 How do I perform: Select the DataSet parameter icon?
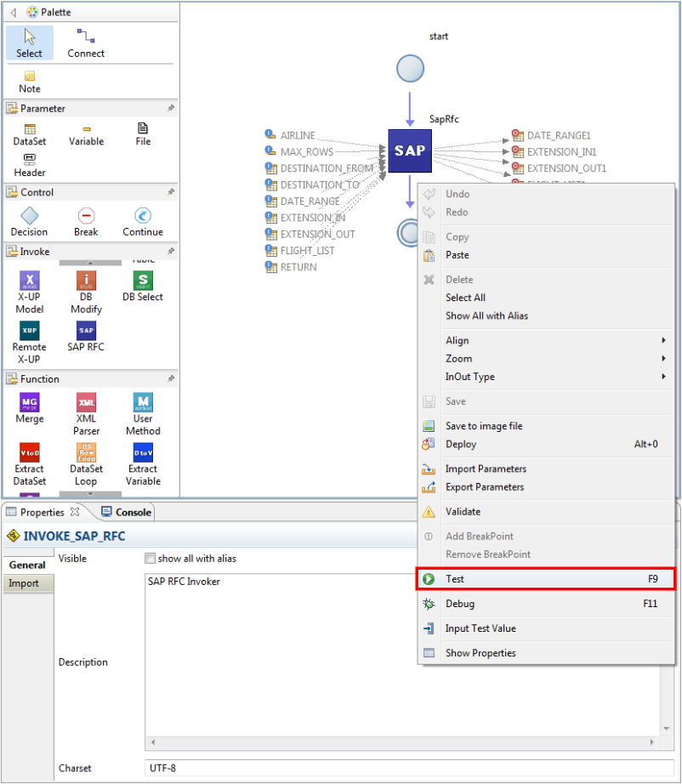click(30, 134)
